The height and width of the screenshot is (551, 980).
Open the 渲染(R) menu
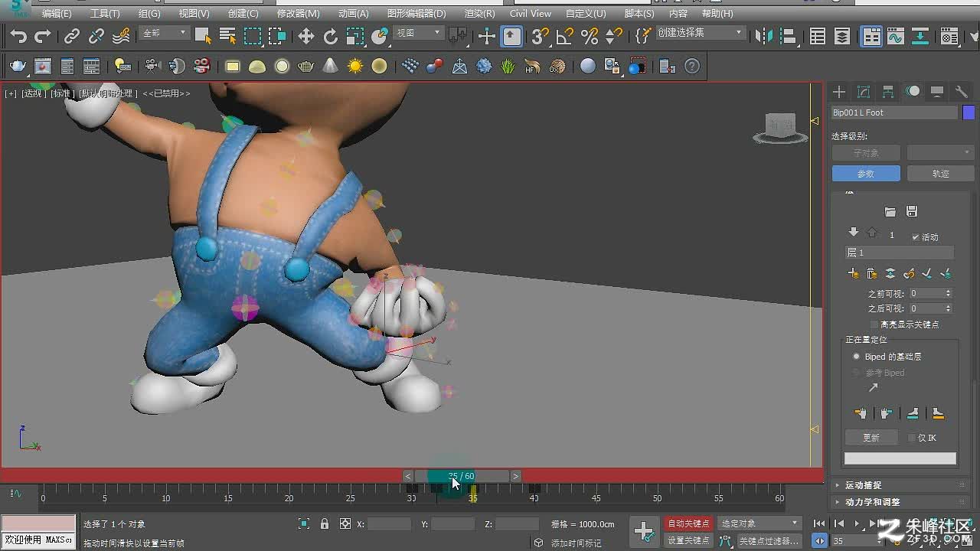point(479,13)
